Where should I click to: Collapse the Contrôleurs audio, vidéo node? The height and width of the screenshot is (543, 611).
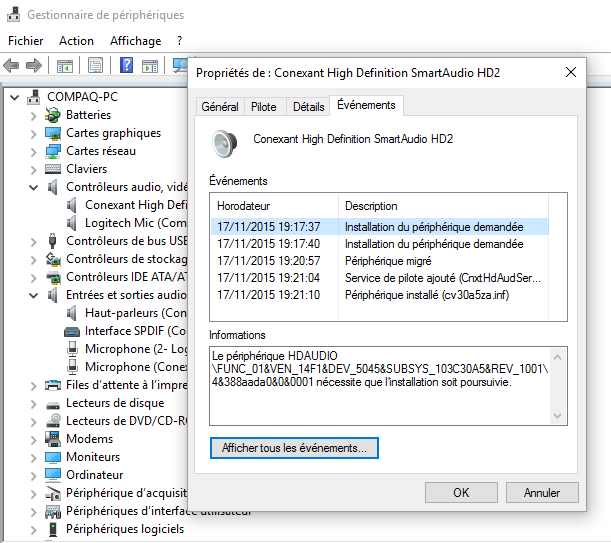pyautogui.click(x=34, y=187)
